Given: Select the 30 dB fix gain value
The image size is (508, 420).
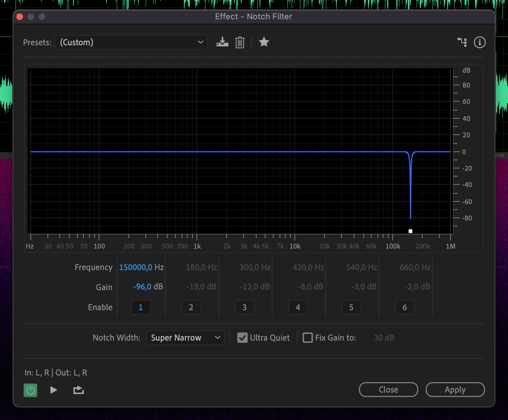Looking at the screenshot, I should pos(384,338).
